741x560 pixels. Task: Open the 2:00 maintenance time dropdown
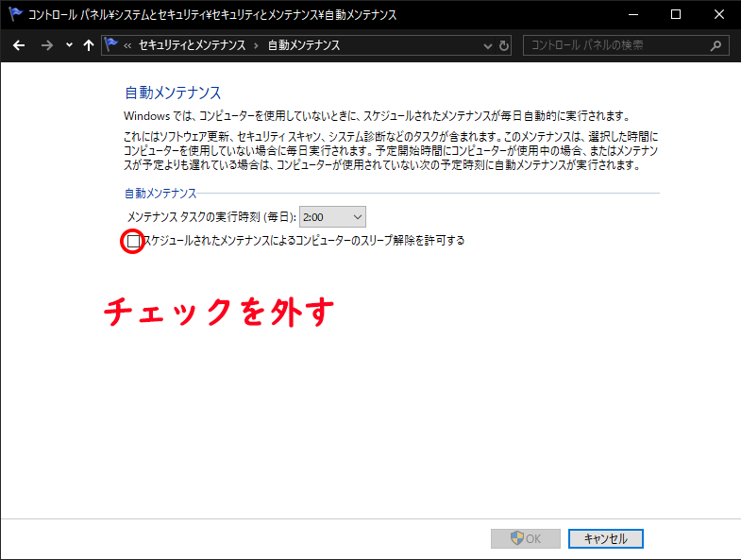[x=332, y=217]
